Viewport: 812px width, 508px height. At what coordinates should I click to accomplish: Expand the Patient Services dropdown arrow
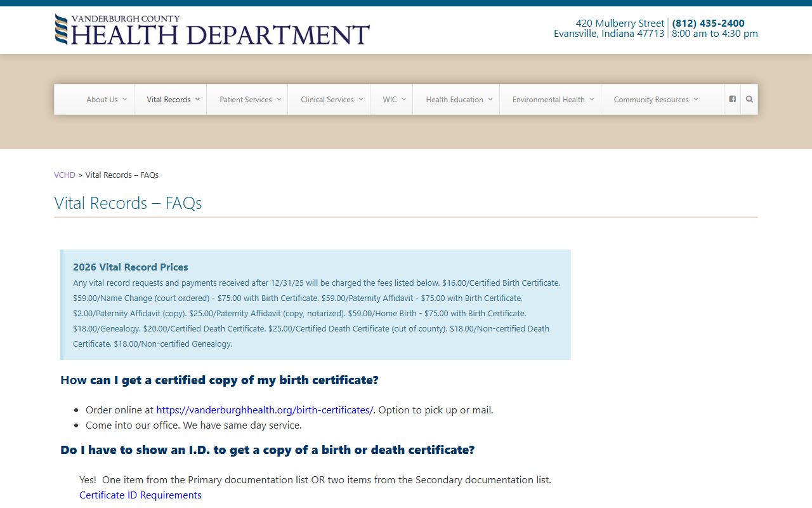[278, 99]
